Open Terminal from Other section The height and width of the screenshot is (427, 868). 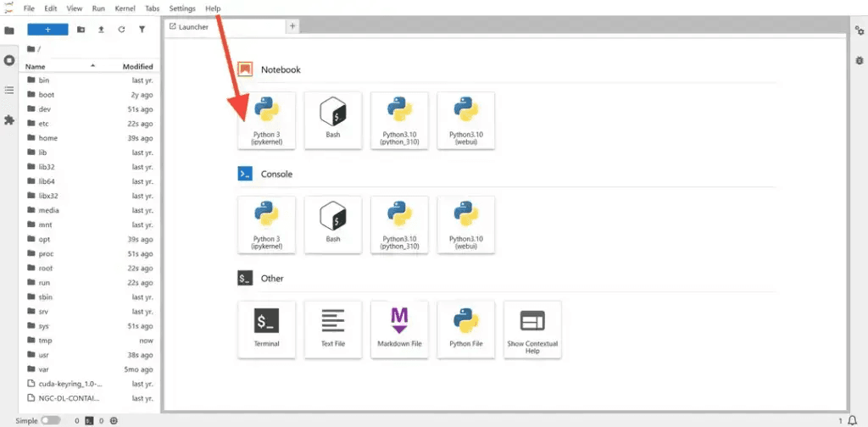click(x=267, y=329)
